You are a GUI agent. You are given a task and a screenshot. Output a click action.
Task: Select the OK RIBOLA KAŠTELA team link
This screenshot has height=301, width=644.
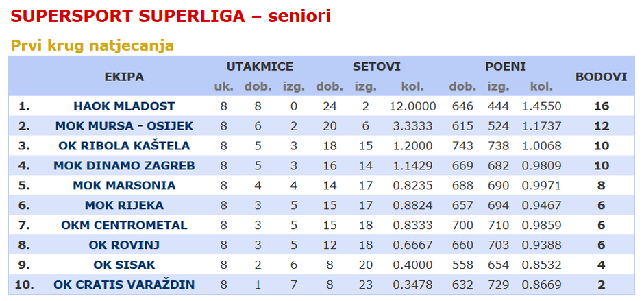(x=124, y=146)
